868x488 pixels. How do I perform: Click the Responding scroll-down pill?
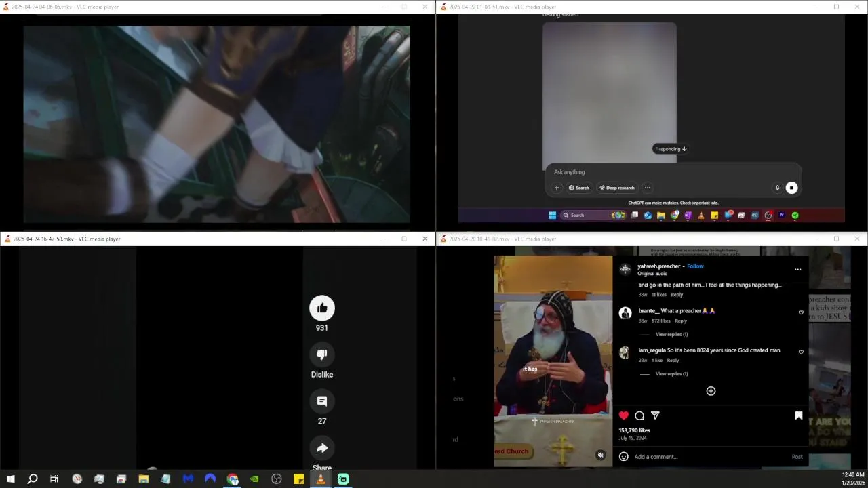[671, 149]
